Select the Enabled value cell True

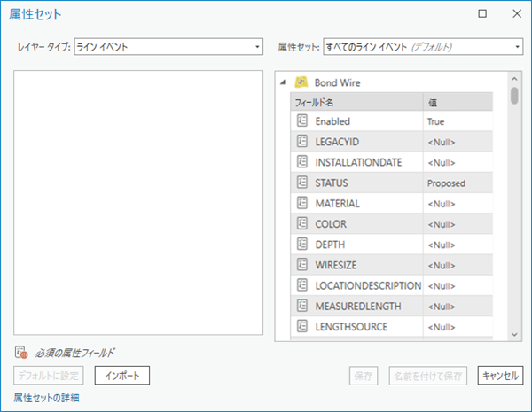458,120
